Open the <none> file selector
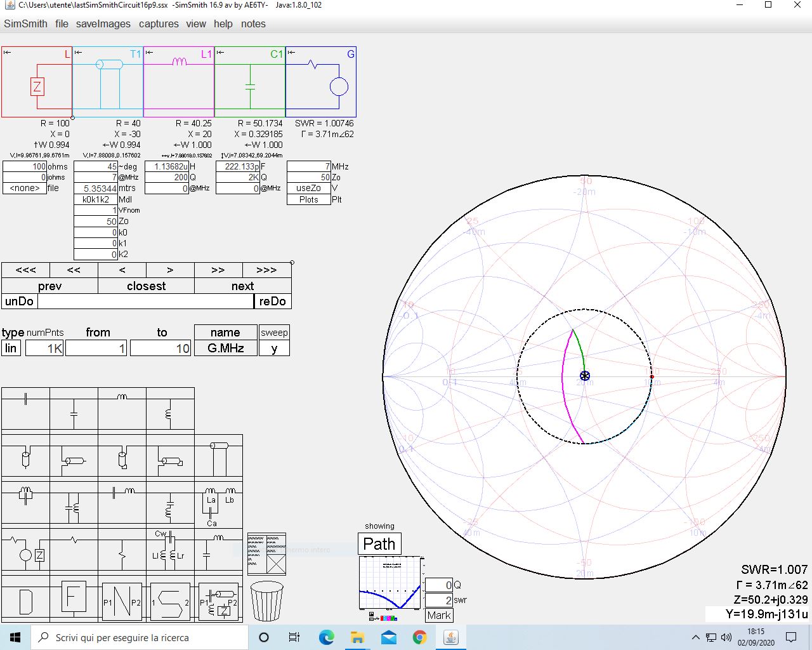812x650 pixels. 25,188
